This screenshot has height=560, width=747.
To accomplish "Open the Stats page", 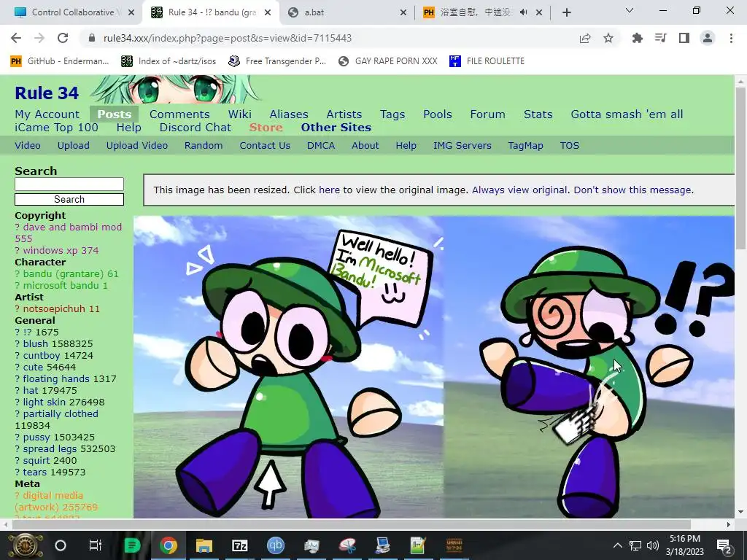I will pos(538,114).
